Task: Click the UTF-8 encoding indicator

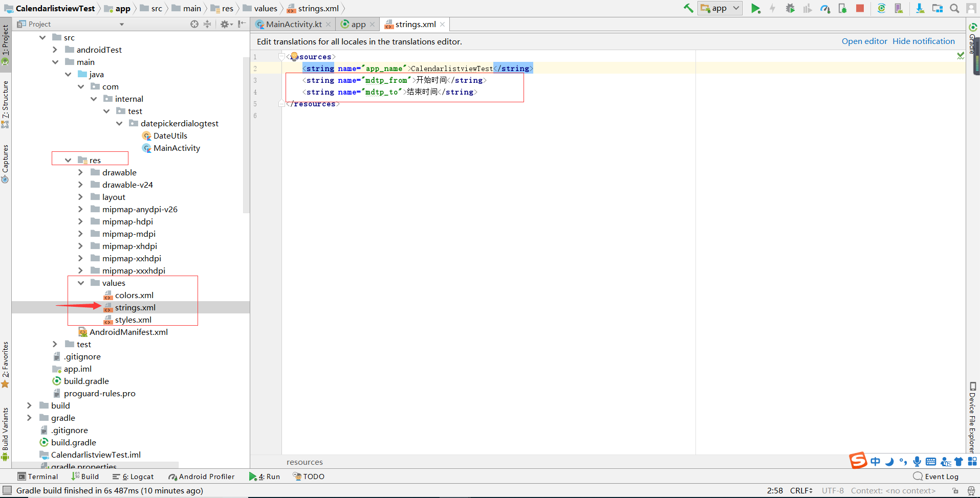Action: (x=833, y=491)
